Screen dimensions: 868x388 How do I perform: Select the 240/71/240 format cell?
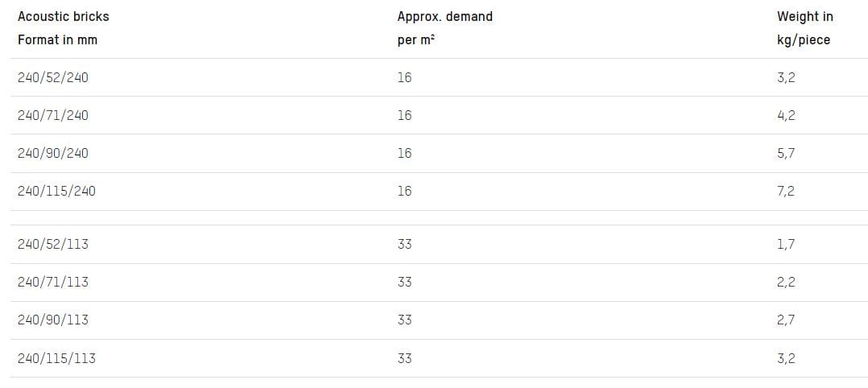(x=52, y=115)
